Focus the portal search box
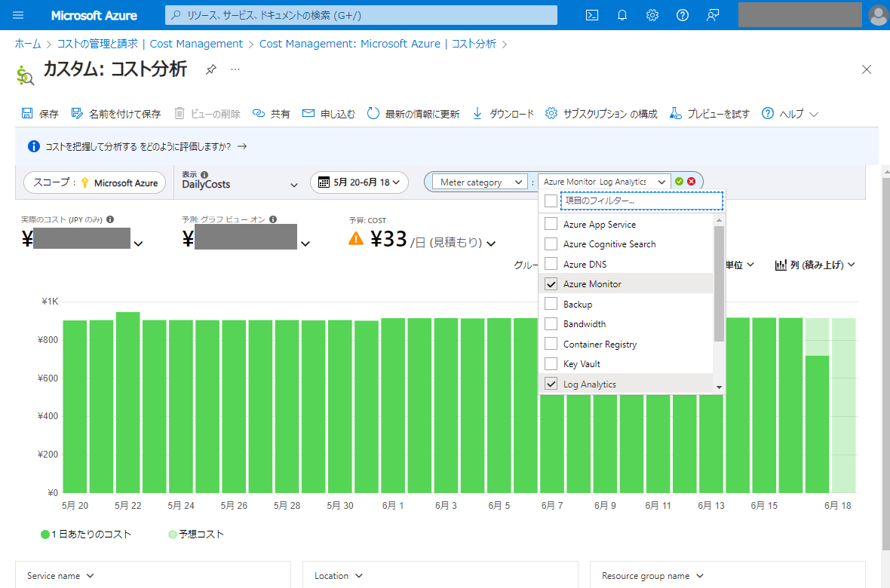Screen dimensions: 890x588 (361, 15)
